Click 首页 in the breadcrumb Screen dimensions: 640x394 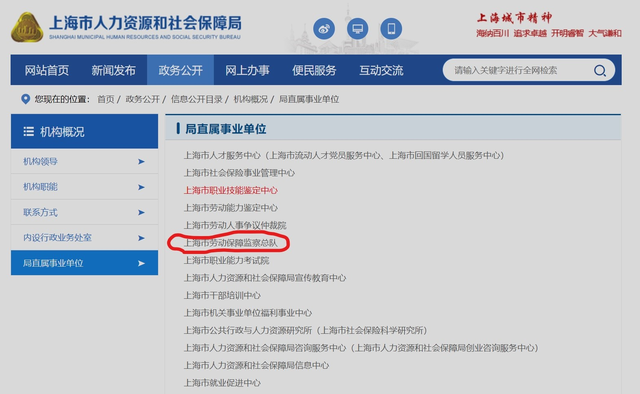tap(106, 99)
